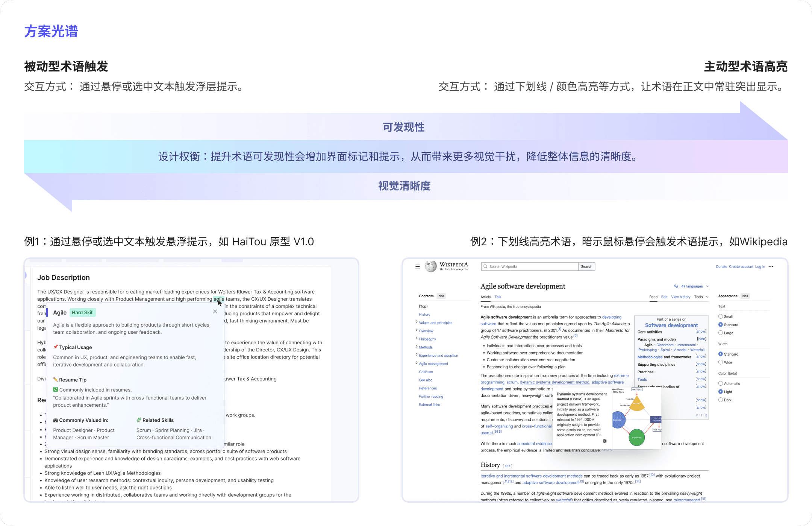Click the Wikipedia globe logo

pos(431,266)
